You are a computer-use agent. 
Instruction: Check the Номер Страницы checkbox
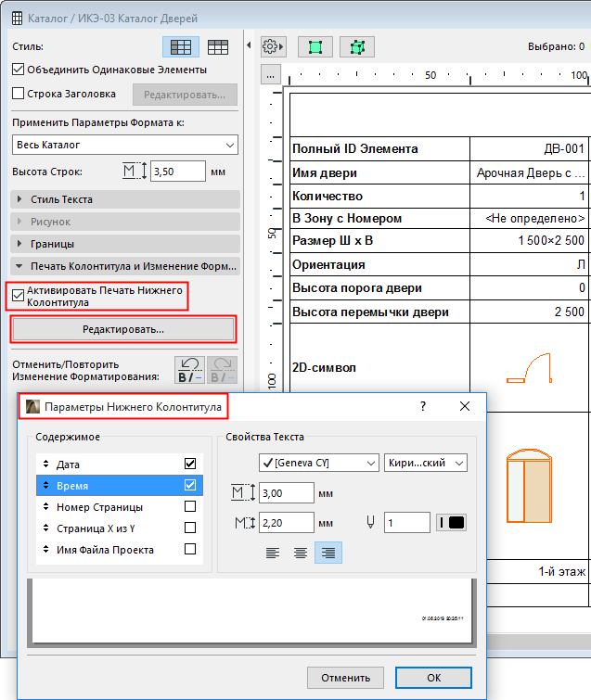pos(190,506)
